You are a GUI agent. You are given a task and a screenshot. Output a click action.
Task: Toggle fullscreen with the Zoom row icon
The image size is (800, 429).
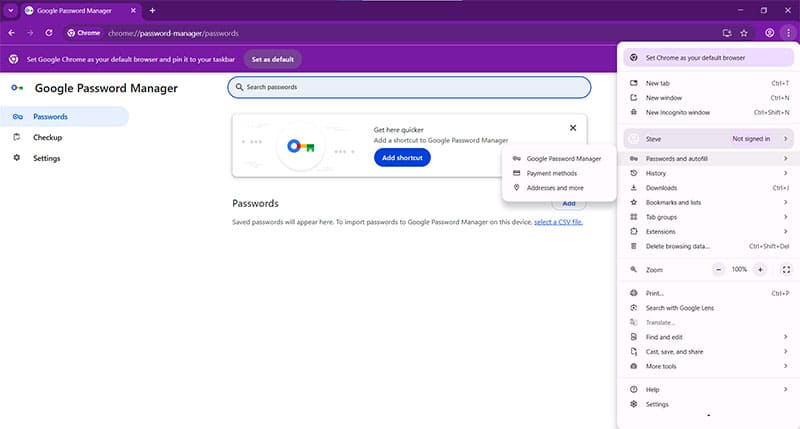tap(786, 269)
